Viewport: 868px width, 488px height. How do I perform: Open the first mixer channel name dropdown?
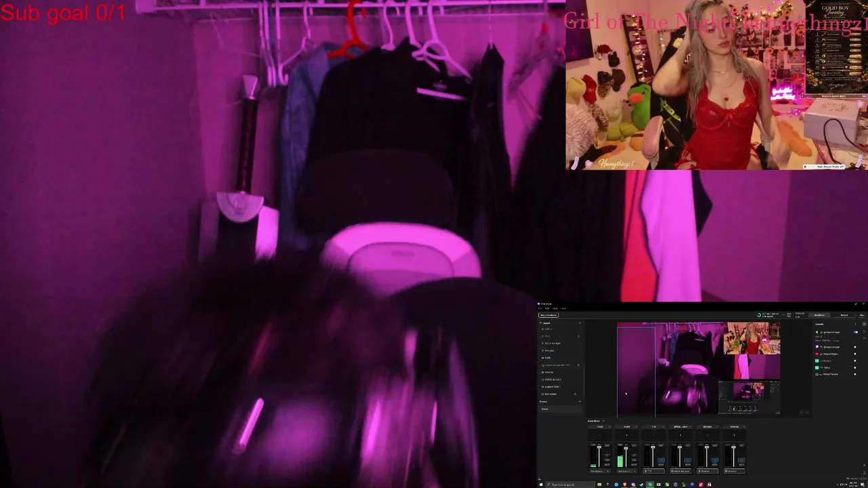click(x=599, y=426)
